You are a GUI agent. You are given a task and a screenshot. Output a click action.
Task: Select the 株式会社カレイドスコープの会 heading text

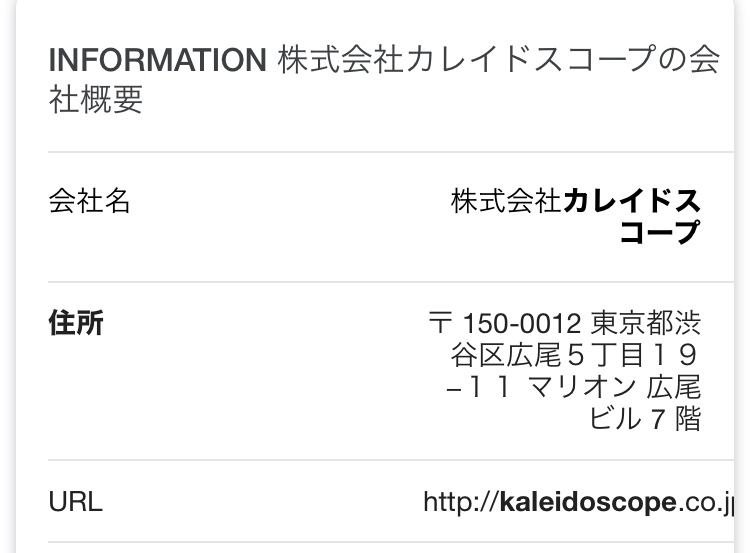coord(498,60)
